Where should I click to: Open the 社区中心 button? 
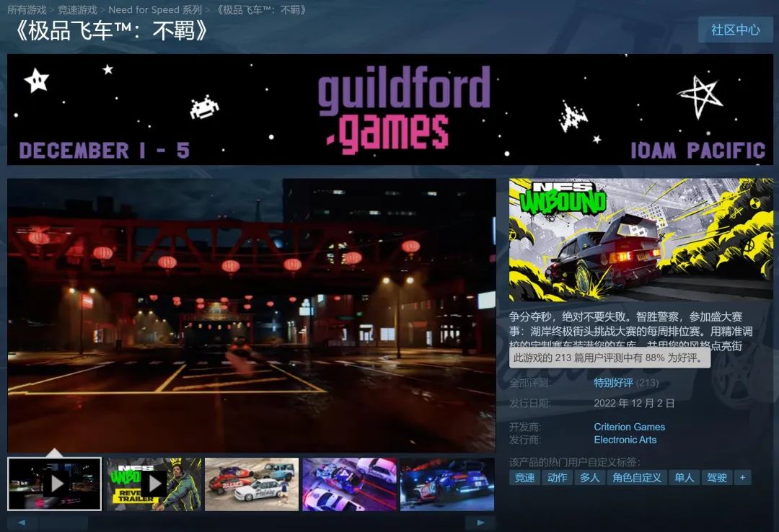pos(736,30)
